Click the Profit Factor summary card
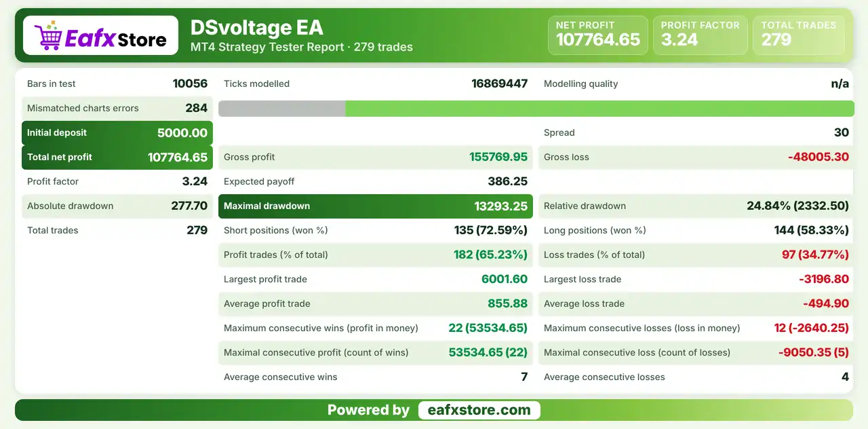Viewport: 868px width, 429px height. (700, 35)
